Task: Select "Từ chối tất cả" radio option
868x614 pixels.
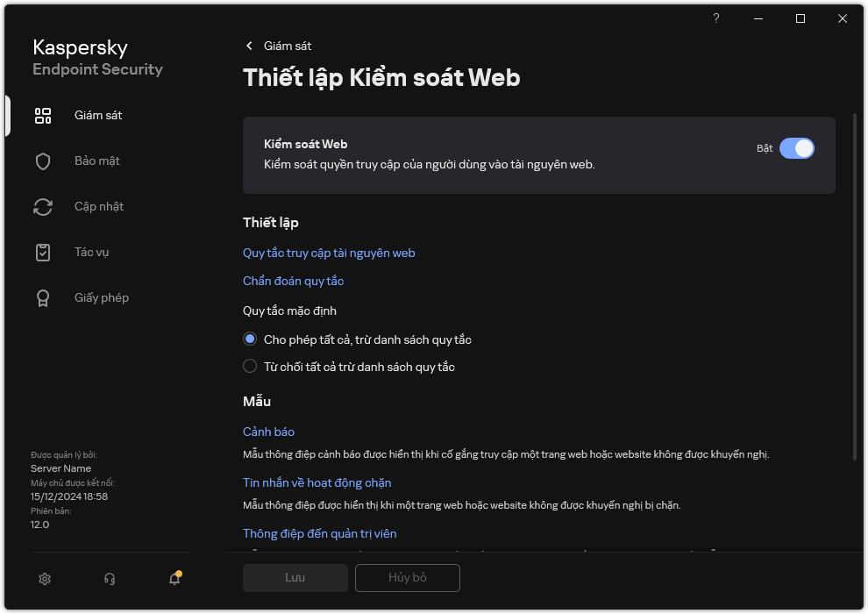Action: [251, 367]
